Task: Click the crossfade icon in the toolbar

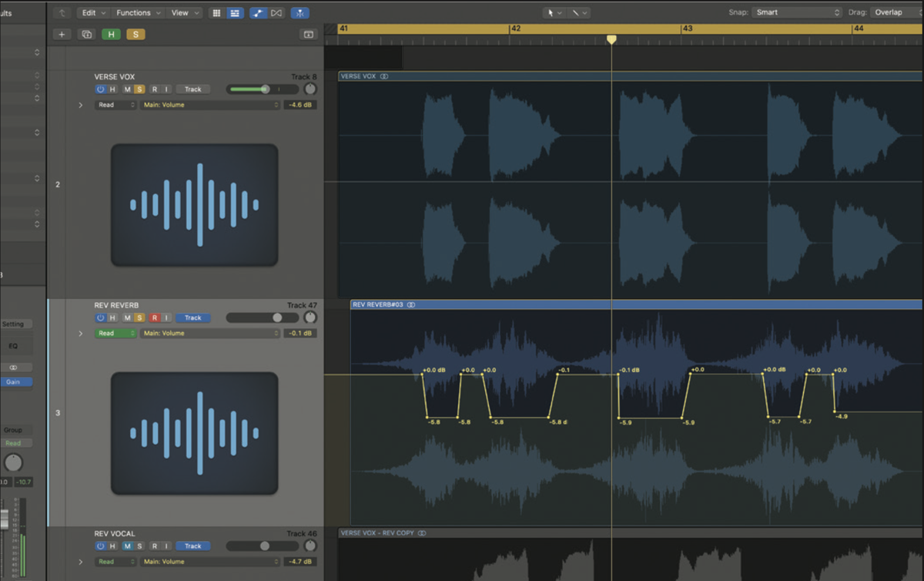Action: click(x=277, y=12)
